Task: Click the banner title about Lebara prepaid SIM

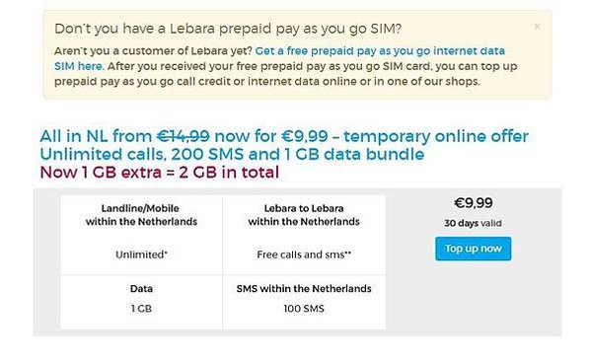Action: coord(228,29)
